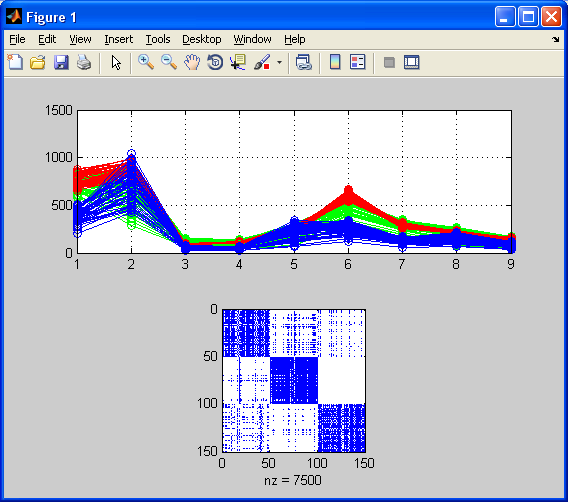
Task: Print the figure with printer icon
Action: 84,62
